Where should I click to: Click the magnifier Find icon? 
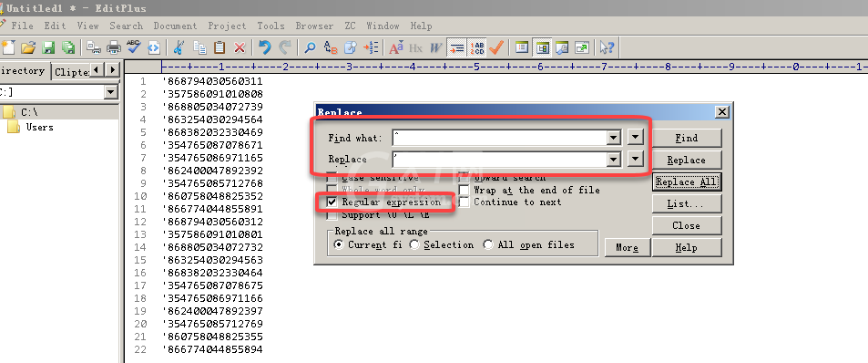[x=310, y=47]
